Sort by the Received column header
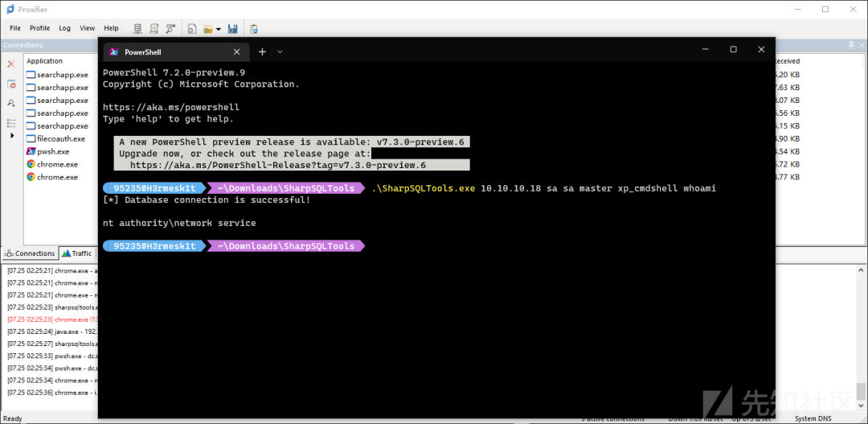 click(x=788, y=61)
